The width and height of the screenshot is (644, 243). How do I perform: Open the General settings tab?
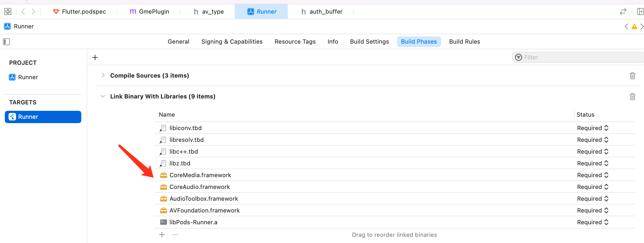[x=178, y=42]
